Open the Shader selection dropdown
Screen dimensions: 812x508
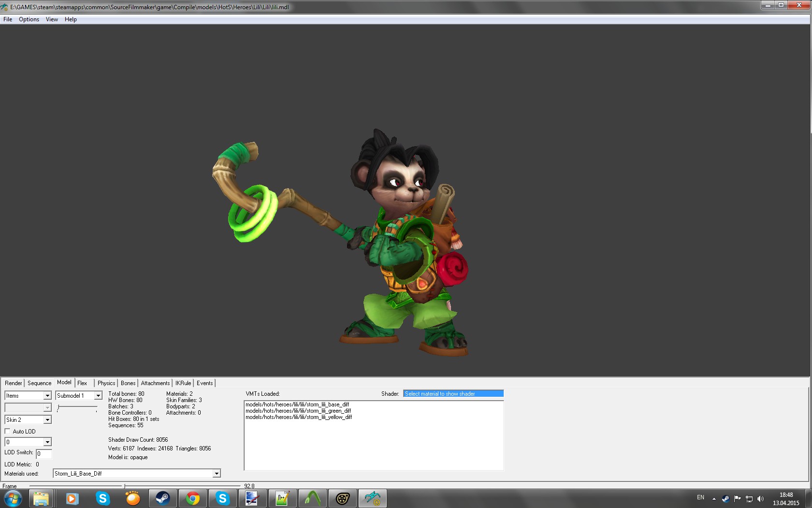pyautogui.click(x=453, y=394)
